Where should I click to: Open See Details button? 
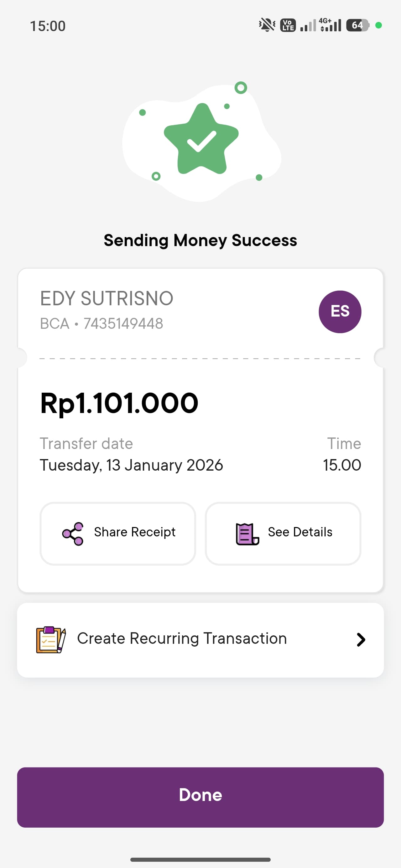click(283, 533)
